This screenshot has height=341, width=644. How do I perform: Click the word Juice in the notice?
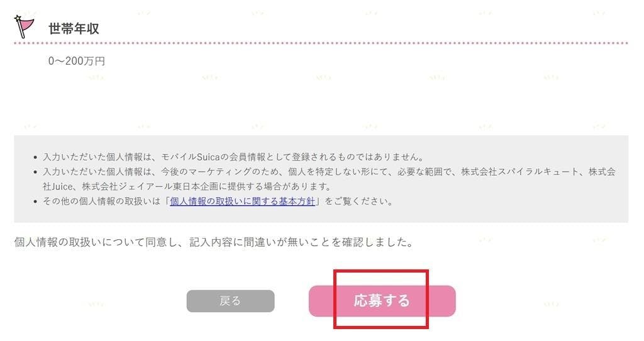(62, 187)
